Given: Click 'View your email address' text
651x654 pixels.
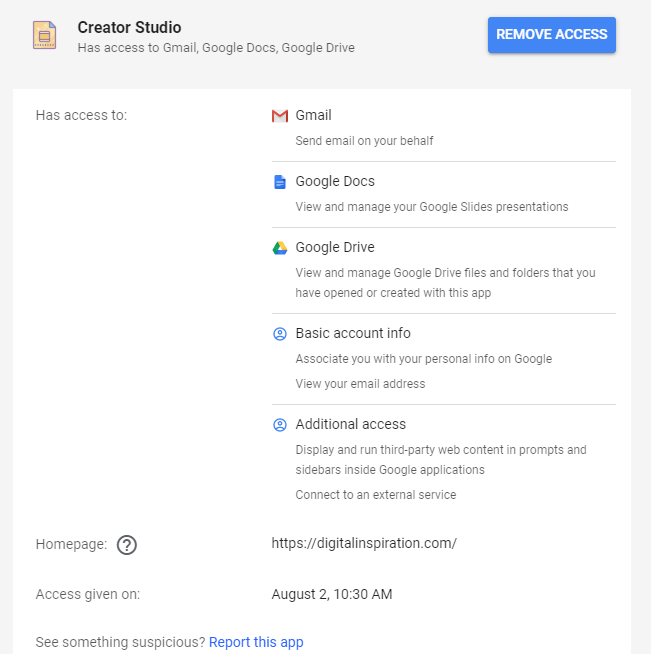Looking at the screenshot, I should coord(360,384).
